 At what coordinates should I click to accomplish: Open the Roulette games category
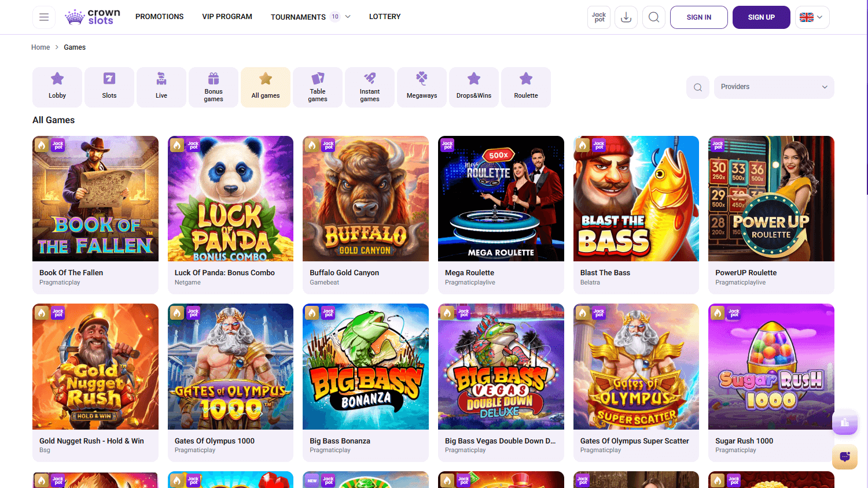tap(525, 87)
